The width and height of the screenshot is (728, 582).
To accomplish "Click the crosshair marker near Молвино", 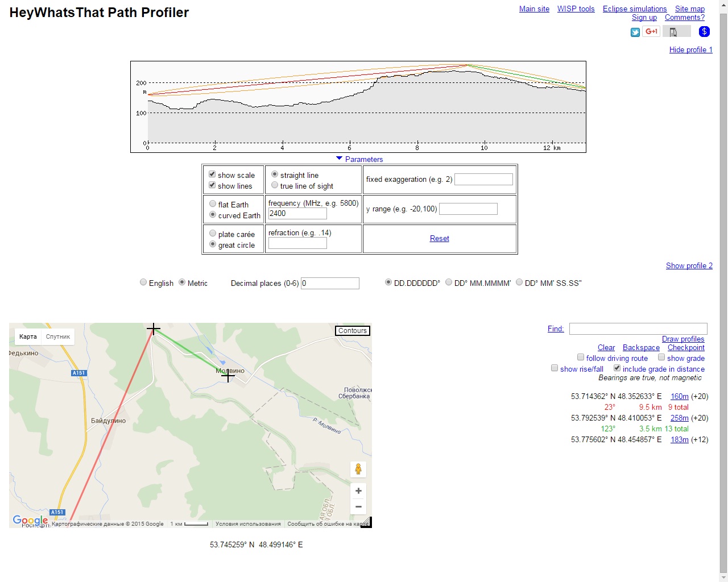I will click(x=228, y=376).
